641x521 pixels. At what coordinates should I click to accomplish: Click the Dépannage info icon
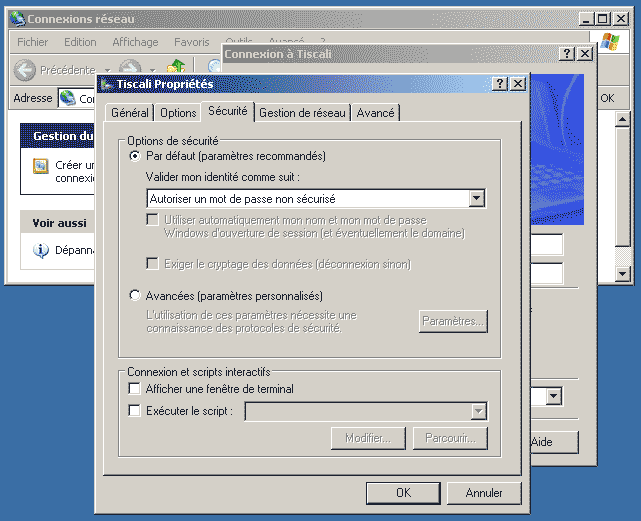point(40,250)
